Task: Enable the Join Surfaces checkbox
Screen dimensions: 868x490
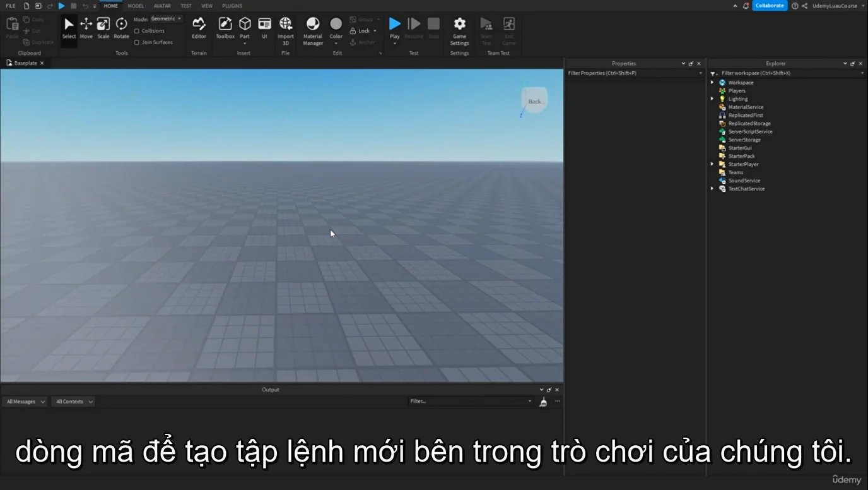Action: [137, 42]
